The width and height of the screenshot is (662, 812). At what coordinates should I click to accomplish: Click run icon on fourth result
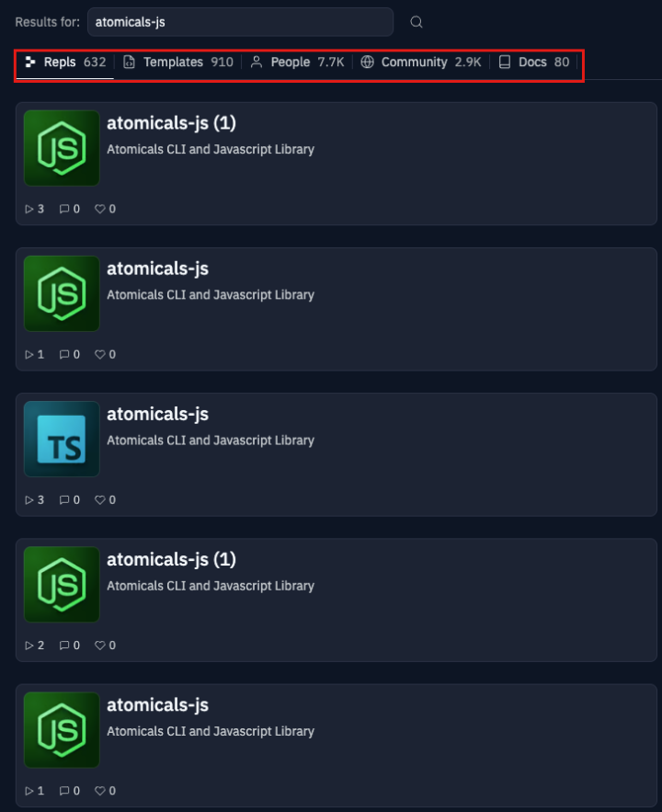[x=29, y=646]
